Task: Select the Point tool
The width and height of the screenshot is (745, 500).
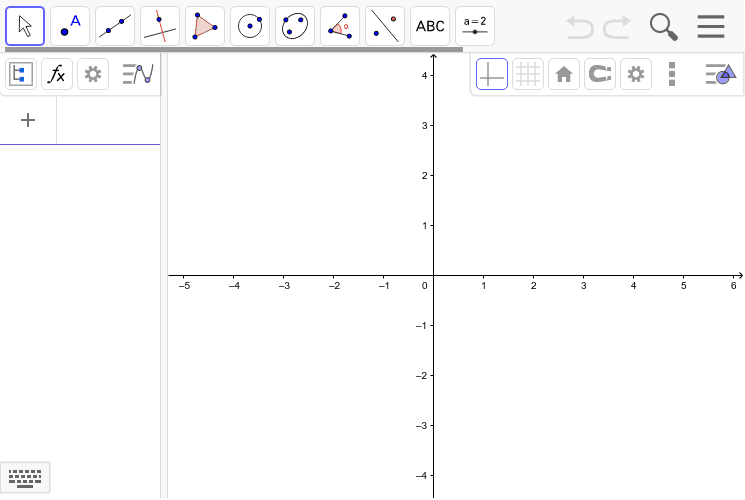Action: pyautogui.click(x=70, y=26)
